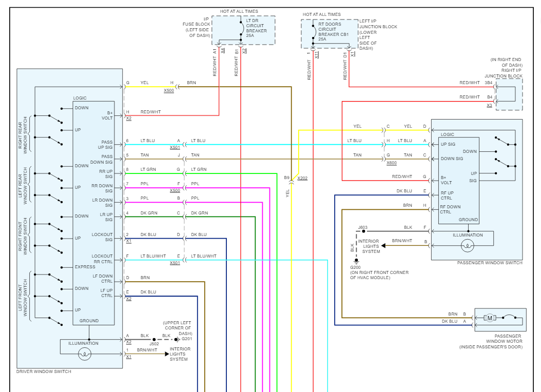Screen dimensions: 541x392
Task: Select the PASSENGER WINDOW SWITCH label
Action: pyautogui.click(x=490, y=263)
